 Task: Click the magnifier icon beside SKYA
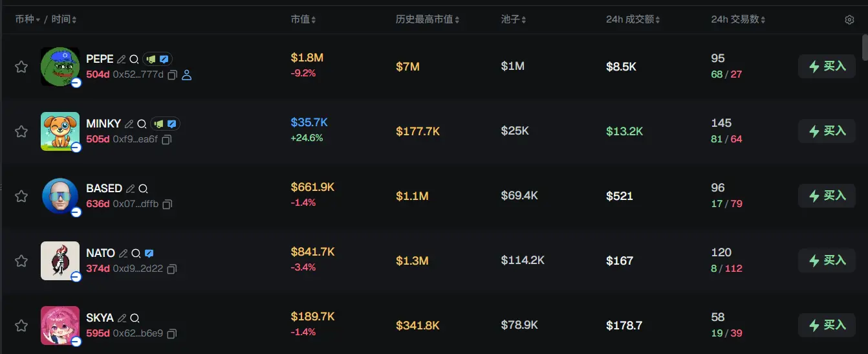(x=135, y=318)
